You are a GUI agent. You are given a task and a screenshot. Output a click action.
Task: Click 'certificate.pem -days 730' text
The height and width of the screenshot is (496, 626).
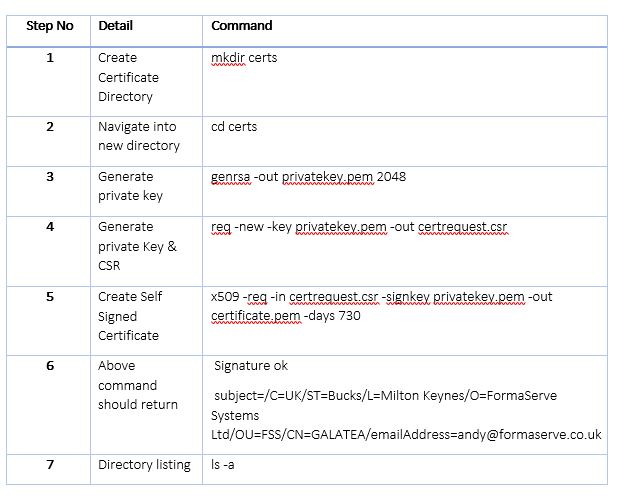click(x=285, y=316)
